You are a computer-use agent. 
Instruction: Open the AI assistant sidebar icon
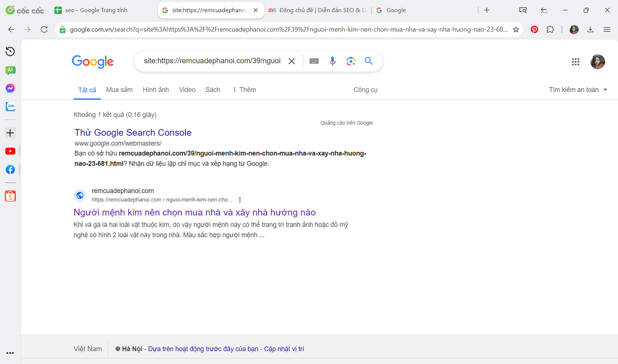point(10,70)
